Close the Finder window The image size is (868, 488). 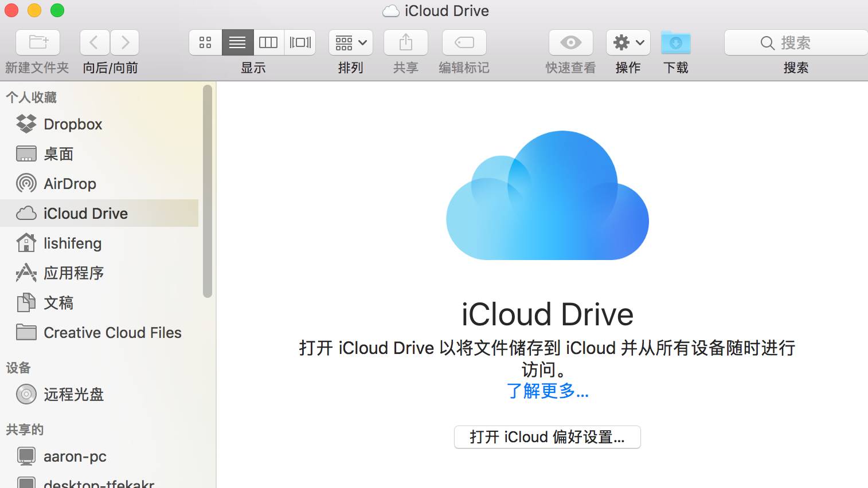pyautogui.click(x=11, y=10)
